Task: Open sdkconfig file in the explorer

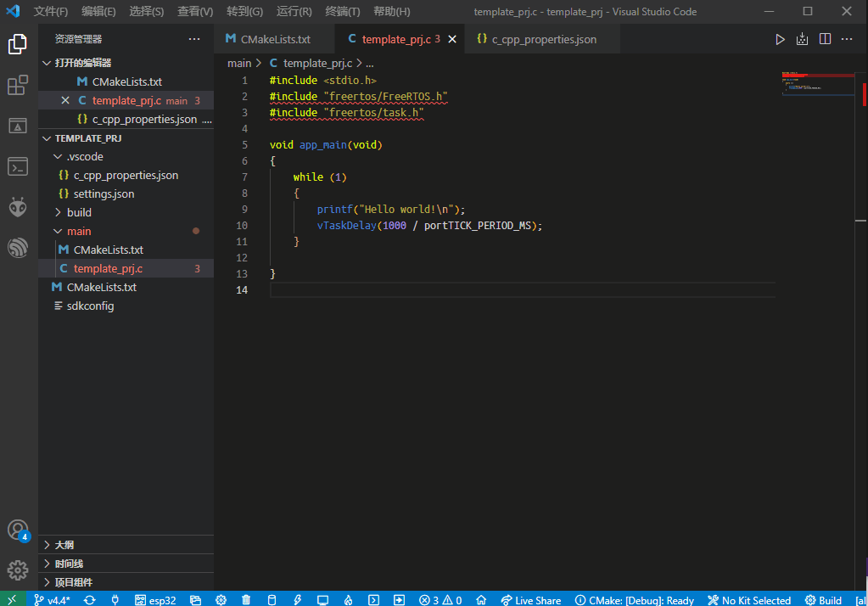Action: 126,306
